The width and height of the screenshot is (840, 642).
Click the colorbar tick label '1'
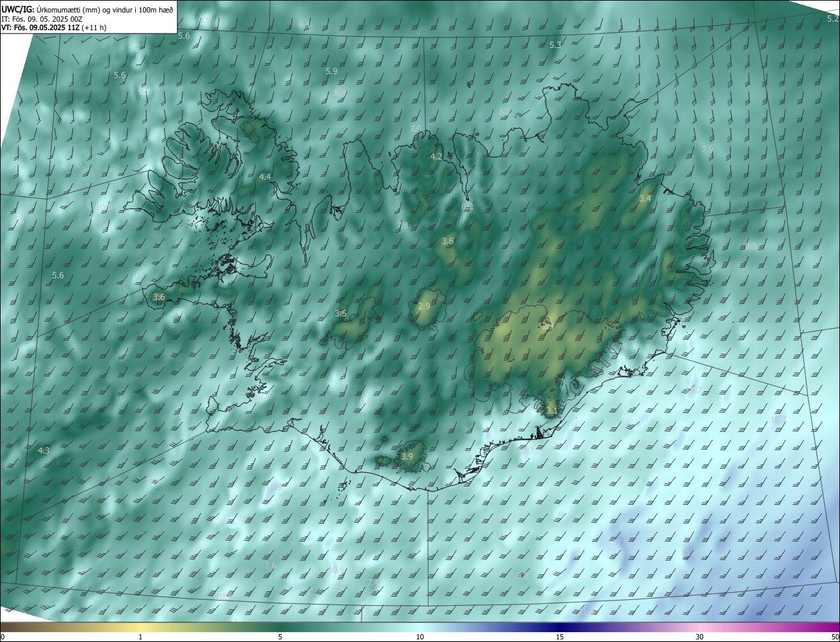[x=140, y=637]
